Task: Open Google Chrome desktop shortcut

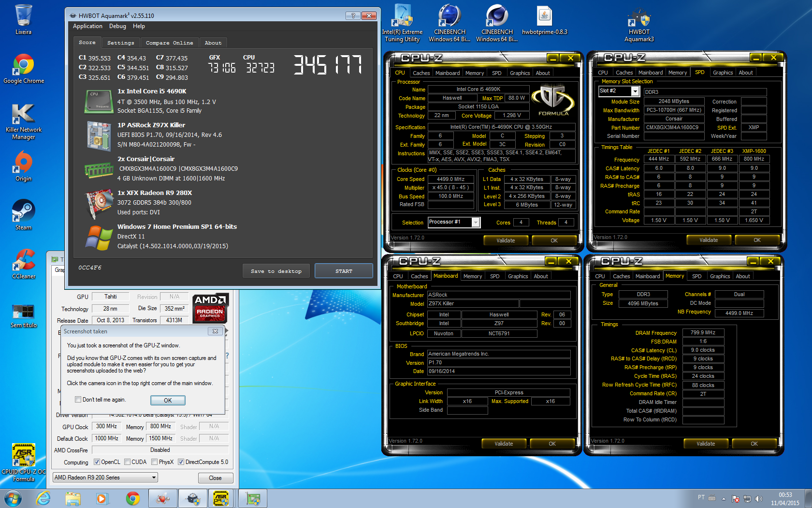Action: pyautogui.click(x=23, y=69)
